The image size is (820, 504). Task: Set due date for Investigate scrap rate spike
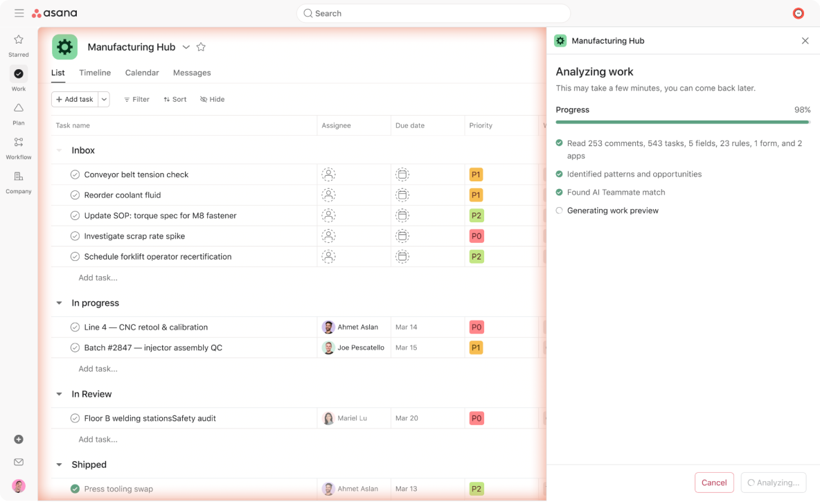point(402,236)
